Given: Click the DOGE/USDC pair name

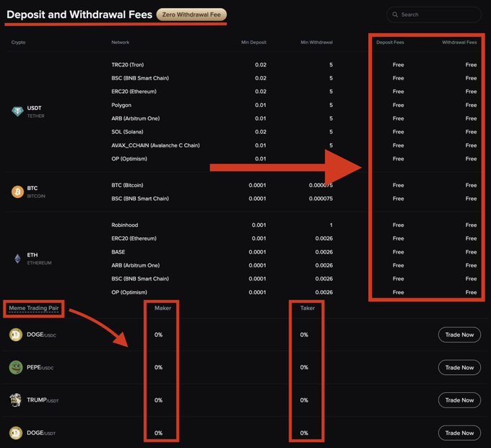Looking at the screenshot, I should tap(41, 335).
